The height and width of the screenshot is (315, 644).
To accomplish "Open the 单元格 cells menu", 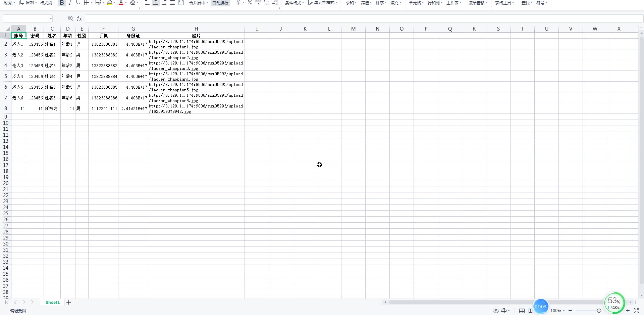I will [x=416, y=3].
